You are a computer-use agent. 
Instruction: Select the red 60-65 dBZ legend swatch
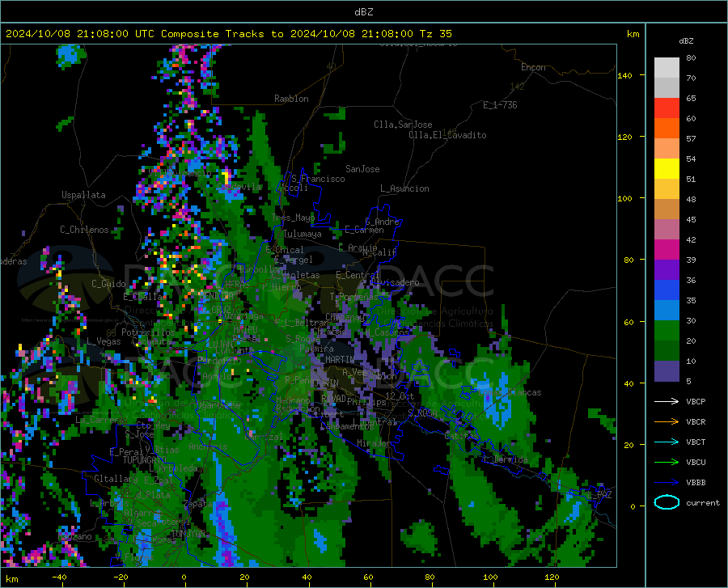coord(667,108)
